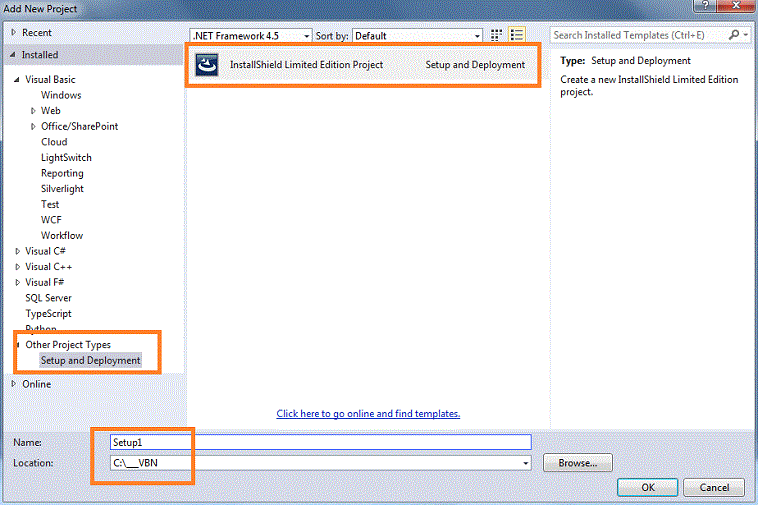Select the LightSwitch category

click(x=66, y=158)
